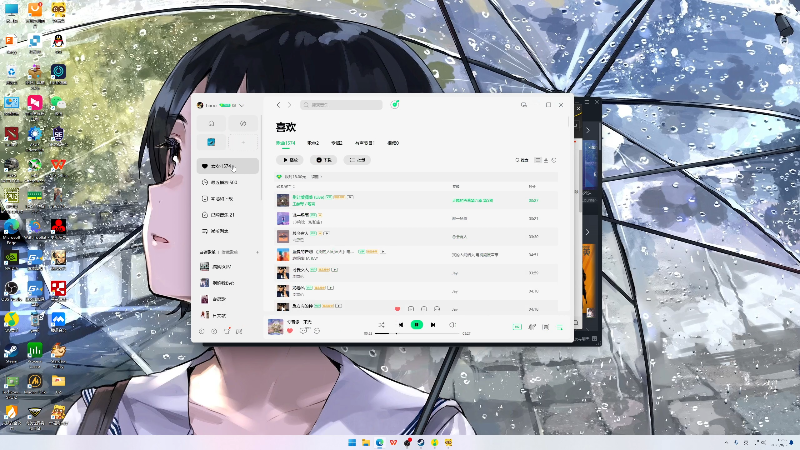
Task: Open the volume control
Action: 452,324
